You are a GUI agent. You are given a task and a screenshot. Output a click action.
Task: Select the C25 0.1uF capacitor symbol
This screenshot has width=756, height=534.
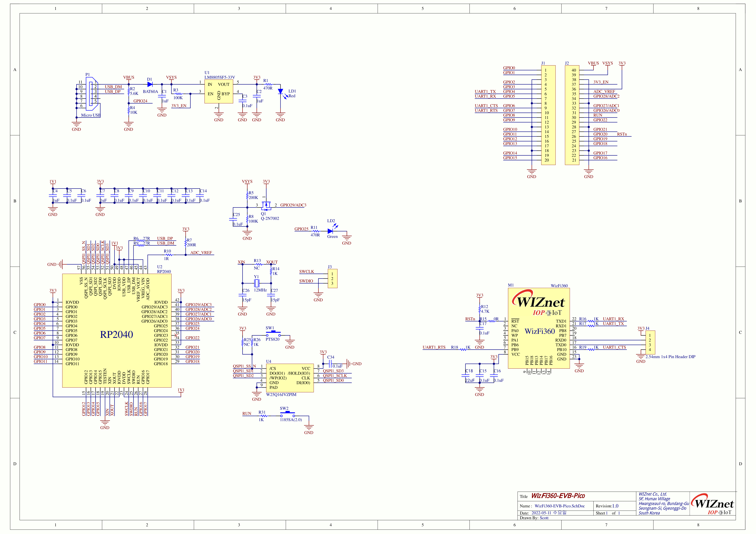pos(233,219)
